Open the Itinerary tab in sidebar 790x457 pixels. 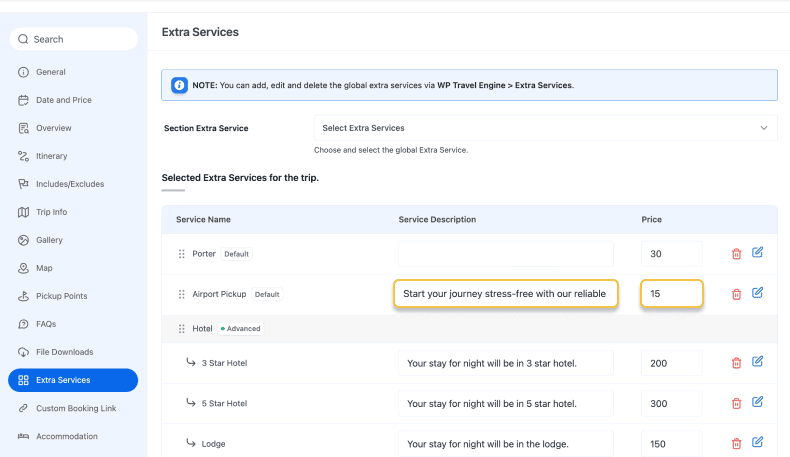pyautogui.click(x=51, y=156)
